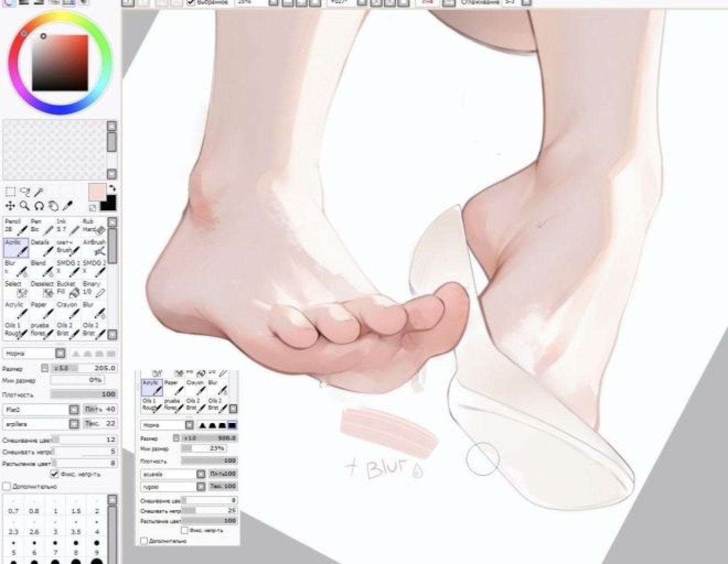
Task: Toggle the 'Фикс. непр-ть' checkbox
Action: [55, 474]
